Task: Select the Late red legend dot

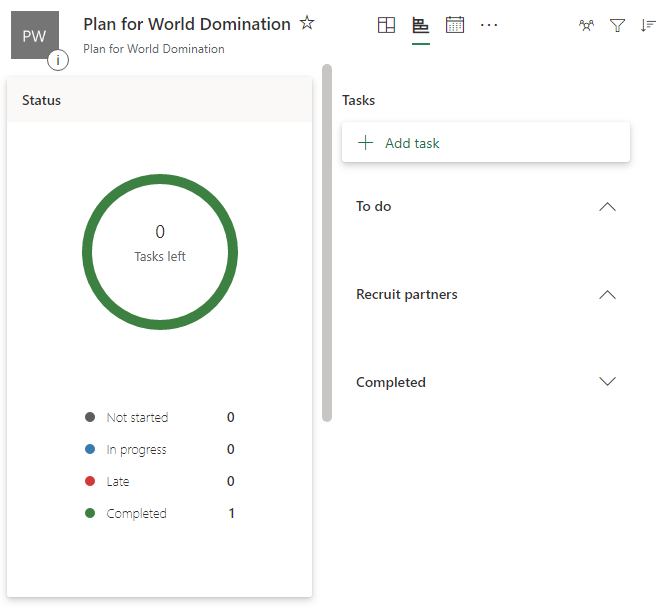Action: (x=90, y=482)
